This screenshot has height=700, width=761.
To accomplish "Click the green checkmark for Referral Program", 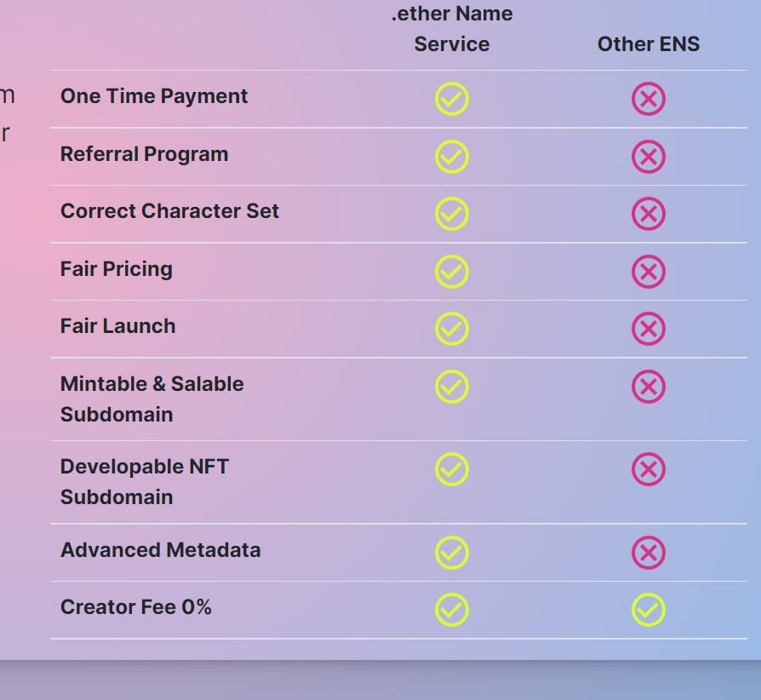I will [x=452, y=157].
